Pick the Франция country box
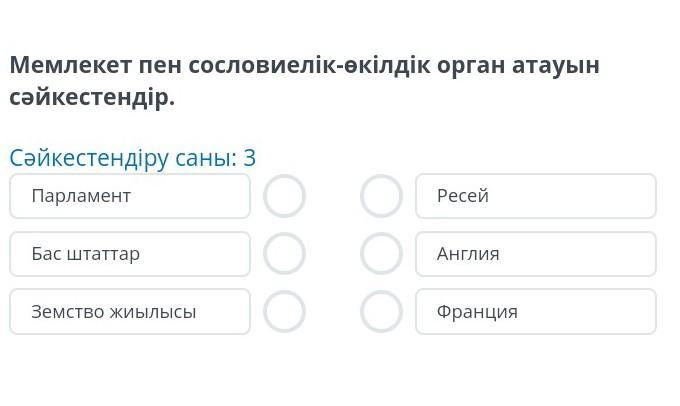This screenshot has width=680, height=406. [x=535, y=312]
